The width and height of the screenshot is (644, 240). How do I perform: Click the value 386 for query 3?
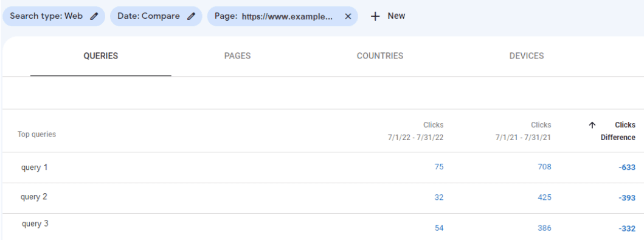(545, 228)
